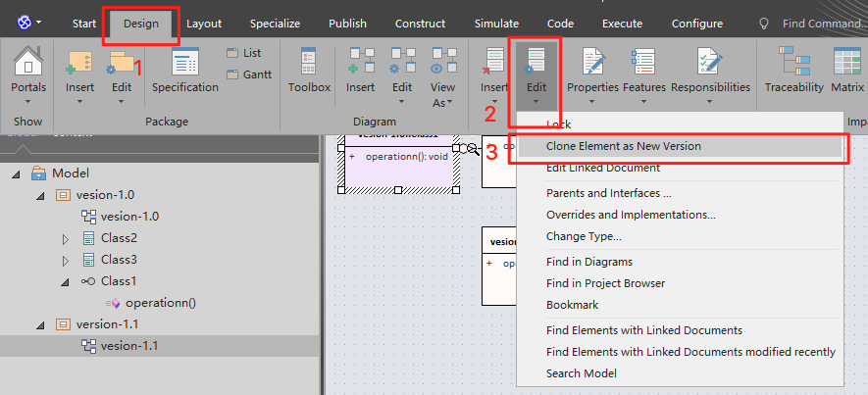Image resolution: width=868 pixels, height=395 pixels.
Task: Choose Find Elements with Linked Documents
Action: pyautogui.click(x=680, y=330)
